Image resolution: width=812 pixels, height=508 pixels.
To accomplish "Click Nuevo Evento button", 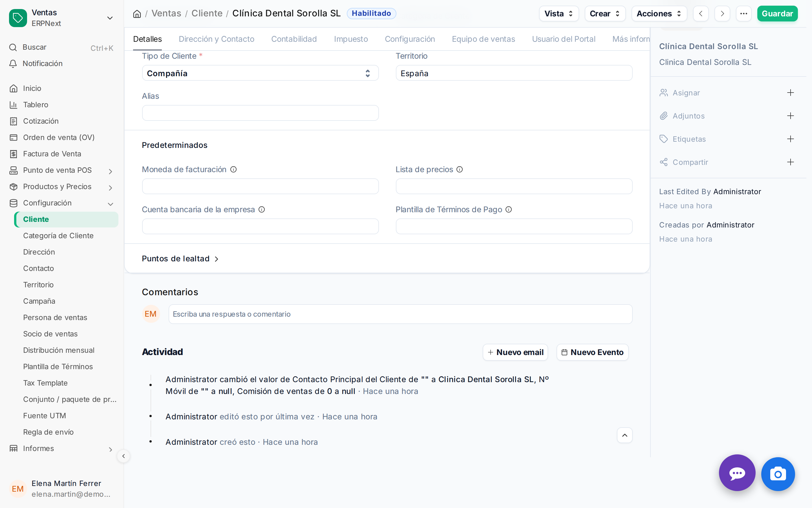I will pyautogui.click(x=593, y=352).
